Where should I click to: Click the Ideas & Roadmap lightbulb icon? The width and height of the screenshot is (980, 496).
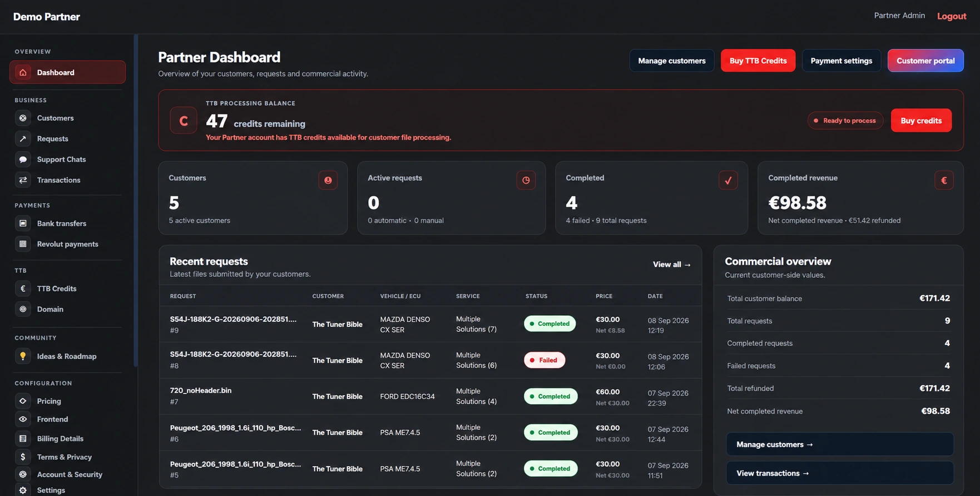[x=23, y=356]
